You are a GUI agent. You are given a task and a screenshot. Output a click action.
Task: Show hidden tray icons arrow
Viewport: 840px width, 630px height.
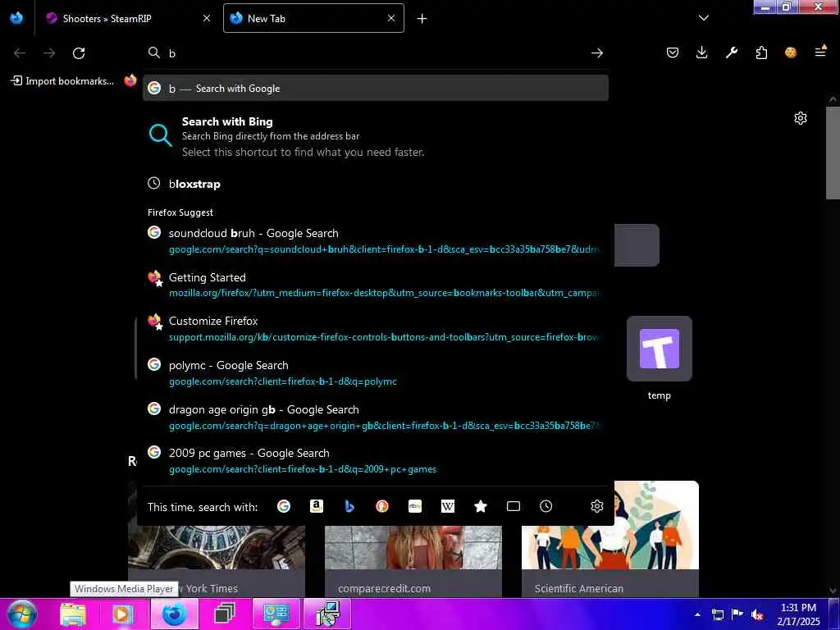pos(697,614)
